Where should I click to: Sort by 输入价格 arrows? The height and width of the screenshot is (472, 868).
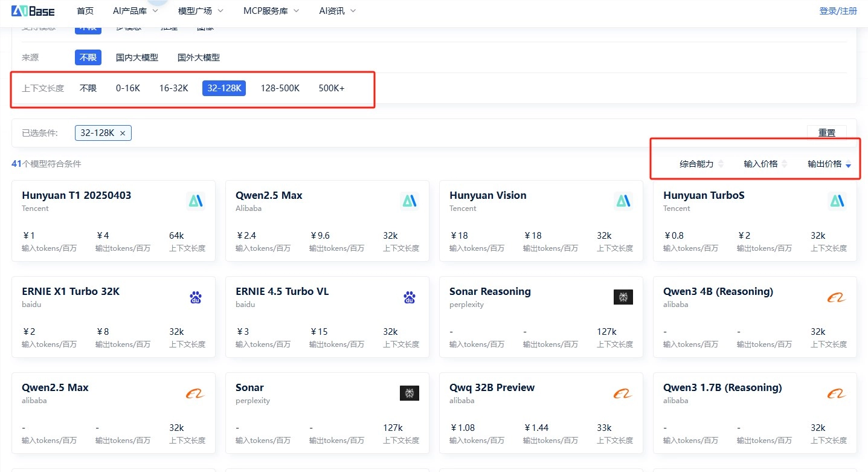tap(785, 164)
